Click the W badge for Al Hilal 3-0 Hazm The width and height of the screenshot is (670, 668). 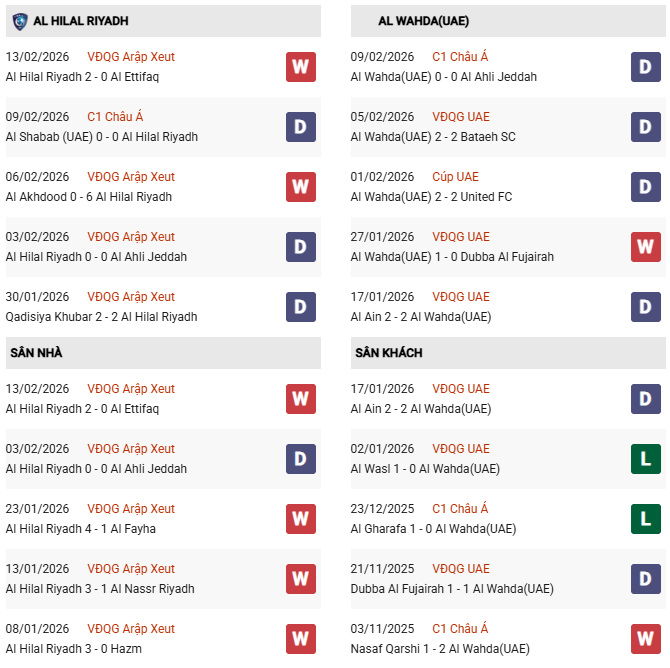tap(301, 639)
